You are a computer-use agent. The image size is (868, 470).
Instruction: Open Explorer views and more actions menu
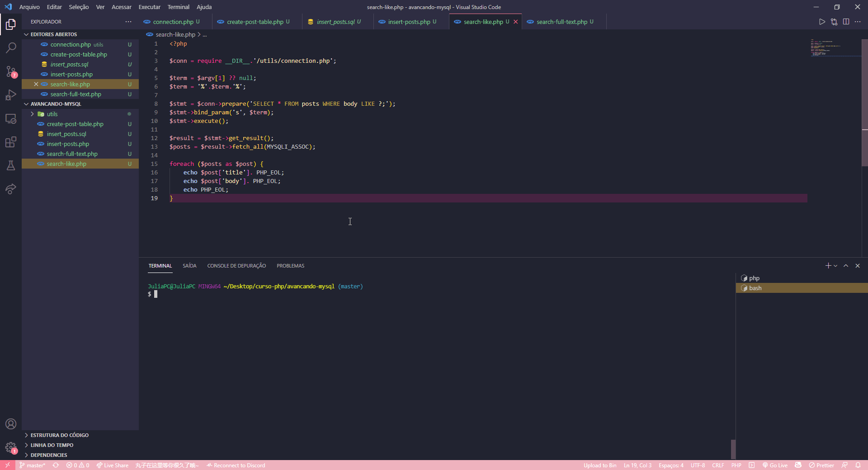(128, 22)
